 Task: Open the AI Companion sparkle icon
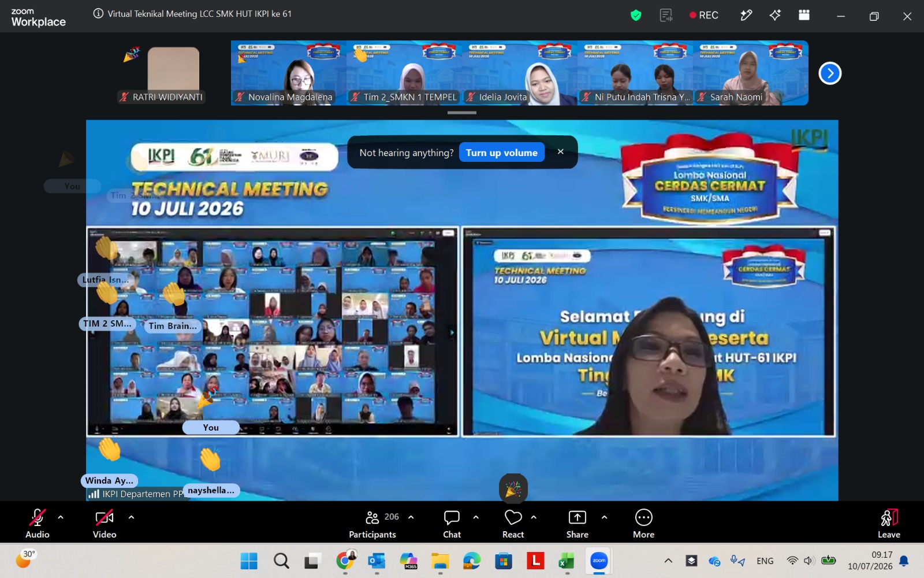point(775,16)
